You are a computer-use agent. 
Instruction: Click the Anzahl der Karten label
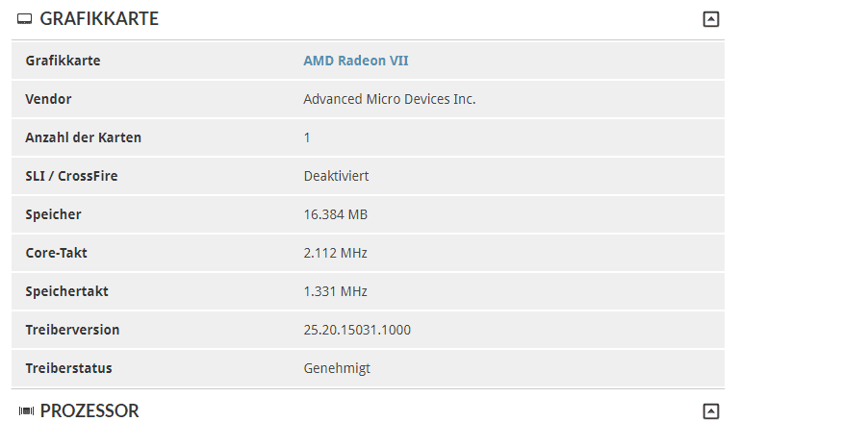pos(83,137)
